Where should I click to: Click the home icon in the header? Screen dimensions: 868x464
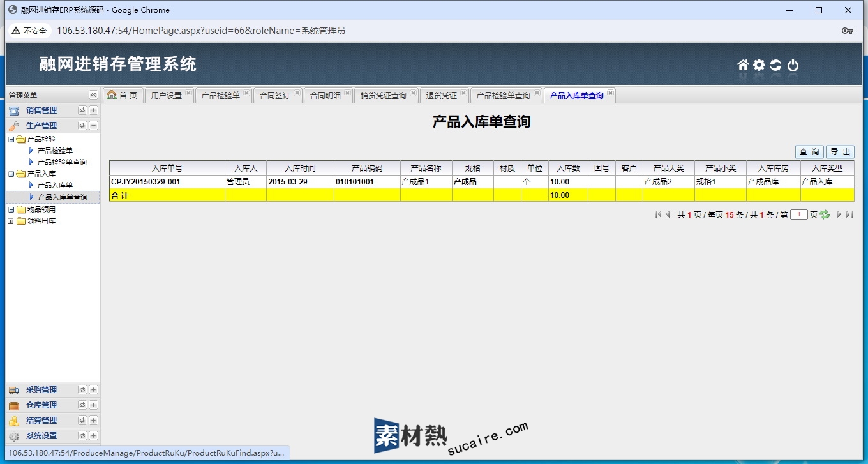(743, 65)
